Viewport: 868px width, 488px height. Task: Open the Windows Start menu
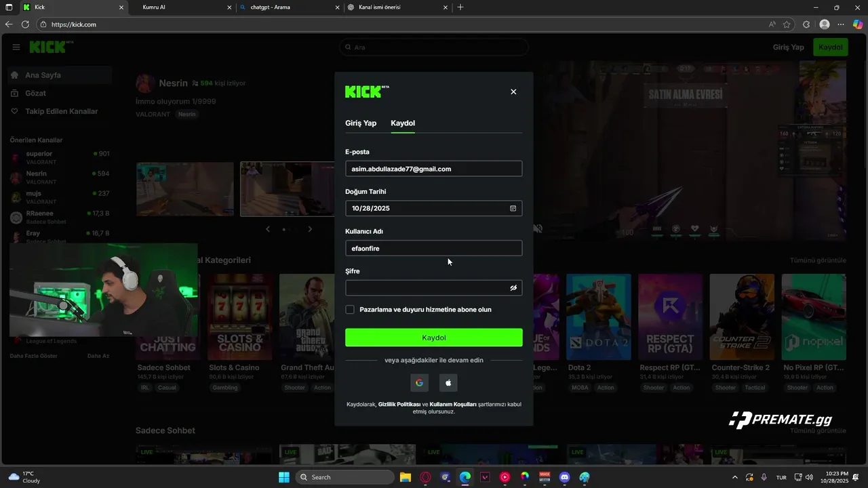click(x=284, y=477)
